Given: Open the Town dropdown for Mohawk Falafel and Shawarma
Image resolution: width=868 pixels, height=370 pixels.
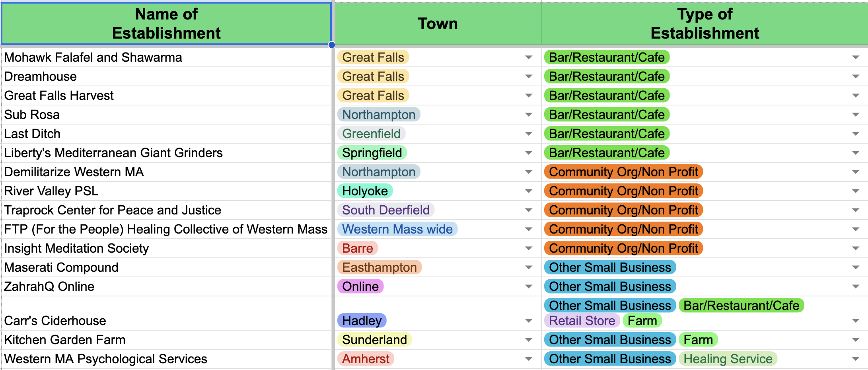Looking at the screenshot, I should tap(529, 57).
